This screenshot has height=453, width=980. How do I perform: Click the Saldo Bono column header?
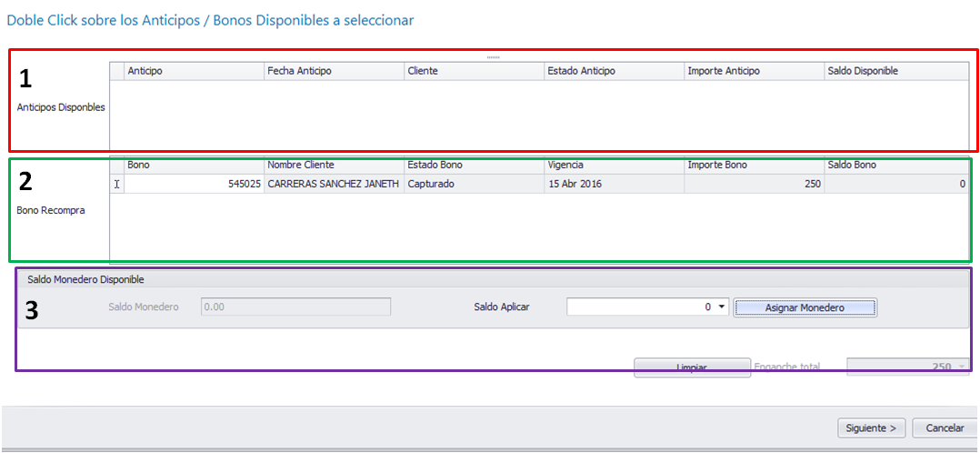point(896,166)
